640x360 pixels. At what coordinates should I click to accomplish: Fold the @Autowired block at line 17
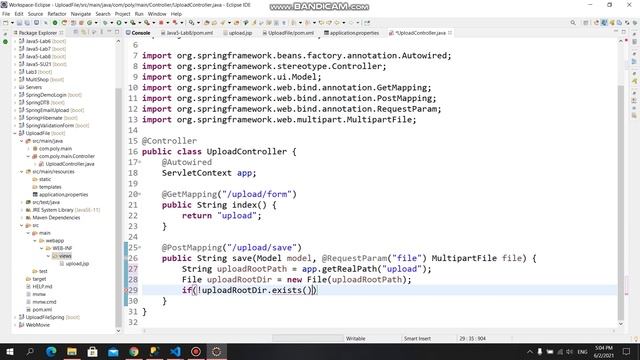tap(140, 162)
